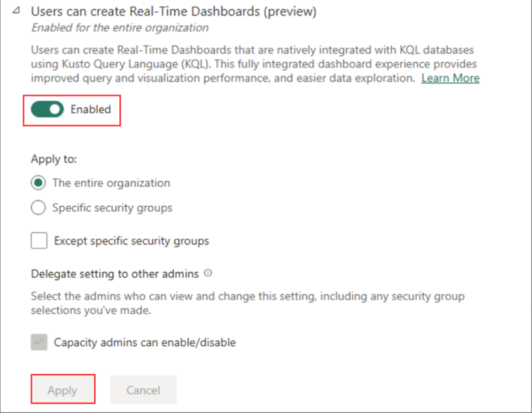Click Enabled for the entire organization text

[x=120, y=27]
